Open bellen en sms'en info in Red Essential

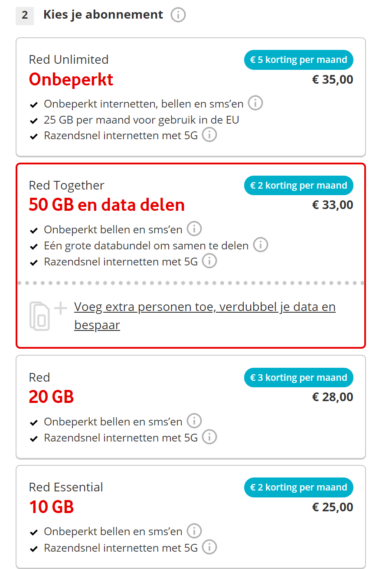[x=194, y=531]
